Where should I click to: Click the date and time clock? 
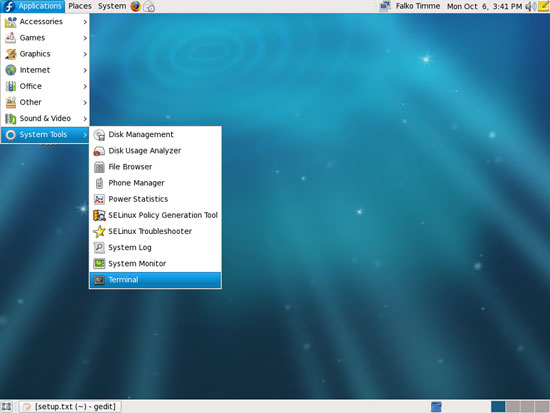click(x=484, y=6)
